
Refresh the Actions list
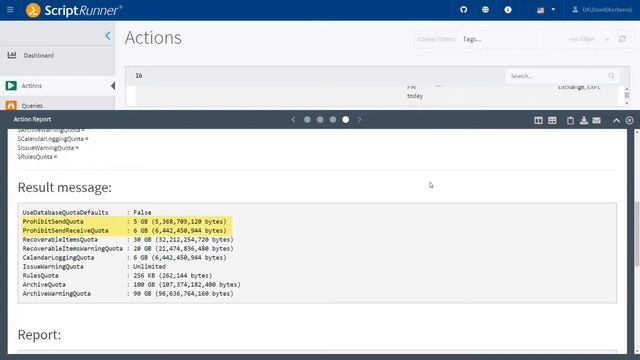[622, 39]
